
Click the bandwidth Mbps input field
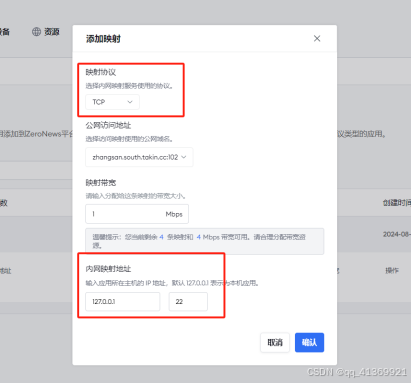tap(137, 214)
